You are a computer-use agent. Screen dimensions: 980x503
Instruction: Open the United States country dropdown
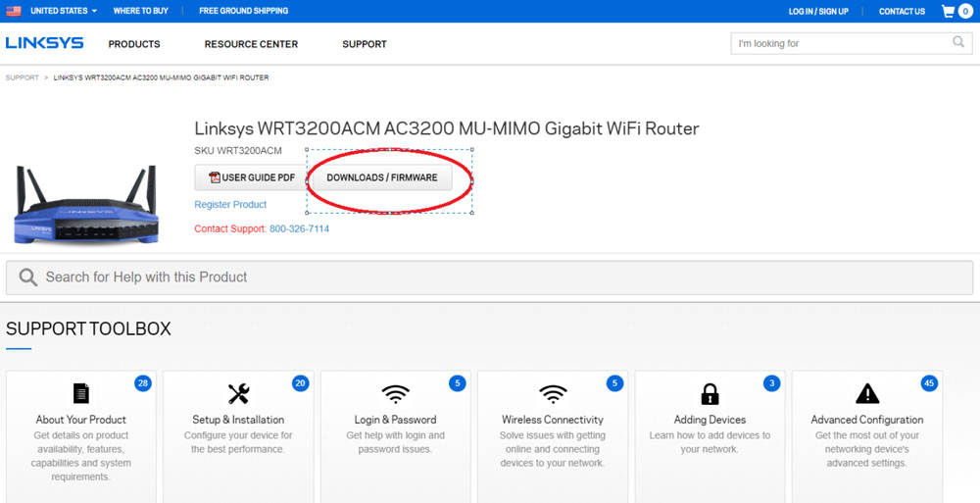pyautogui.click(x=64, y=11)
